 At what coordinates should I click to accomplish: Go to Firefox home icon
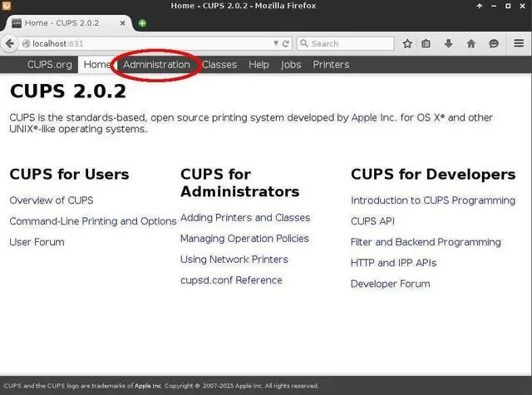click(x=471, y=43)
